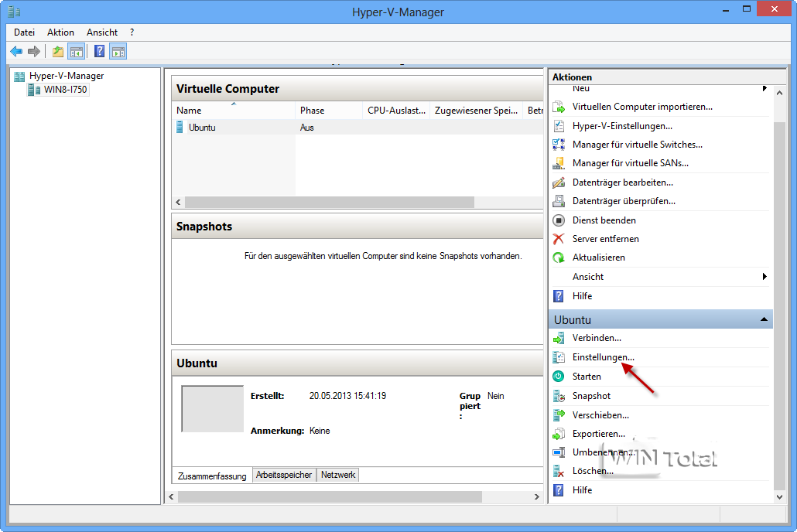Image resolution: width=797 pixels, height=532 pixels.
Task: Open the Datei menu
Action: pos(25,32)
